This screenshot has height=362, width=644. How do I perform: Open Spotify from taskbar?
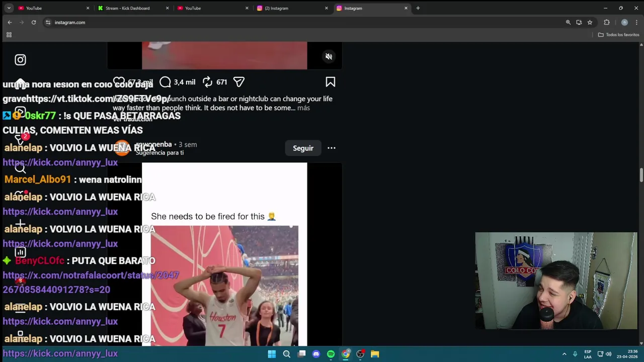click(331, 354)
